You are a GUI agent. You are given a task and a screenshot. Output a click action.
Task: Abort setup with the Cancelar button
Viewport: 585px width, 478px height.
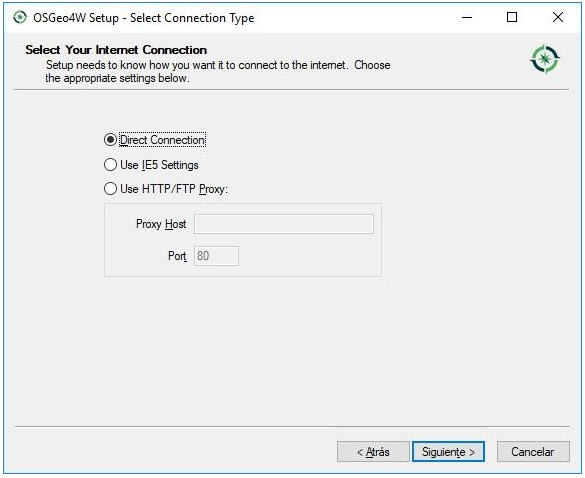[533, 452]
